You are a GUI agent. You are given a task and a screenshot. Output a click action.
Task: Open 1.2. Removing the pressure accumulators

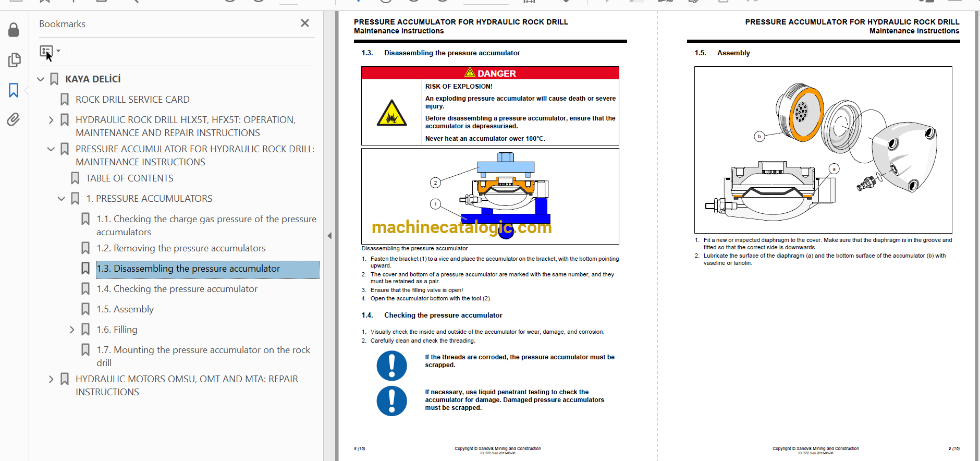pos(181,248)
